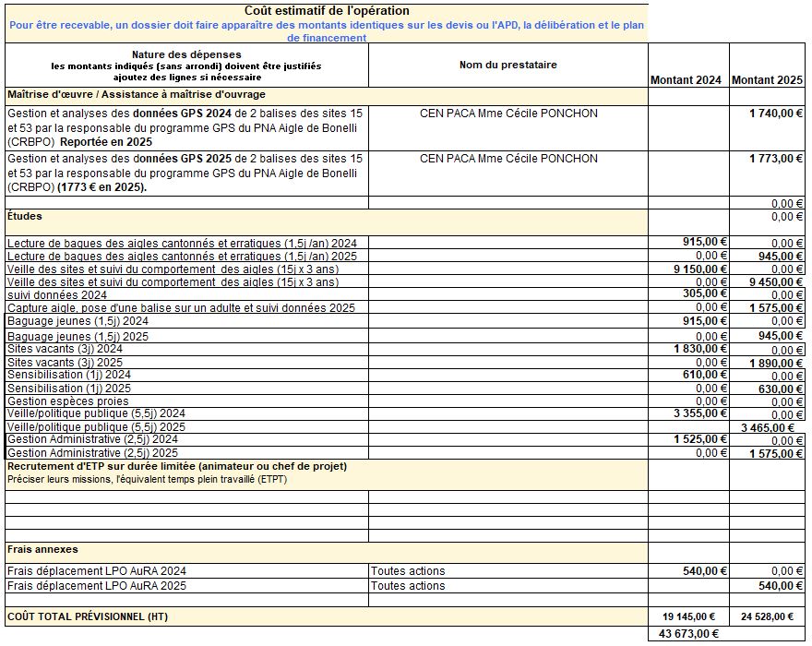Click the "Frais déplacement LPO AuRA 2025" label

click(97, 585)
